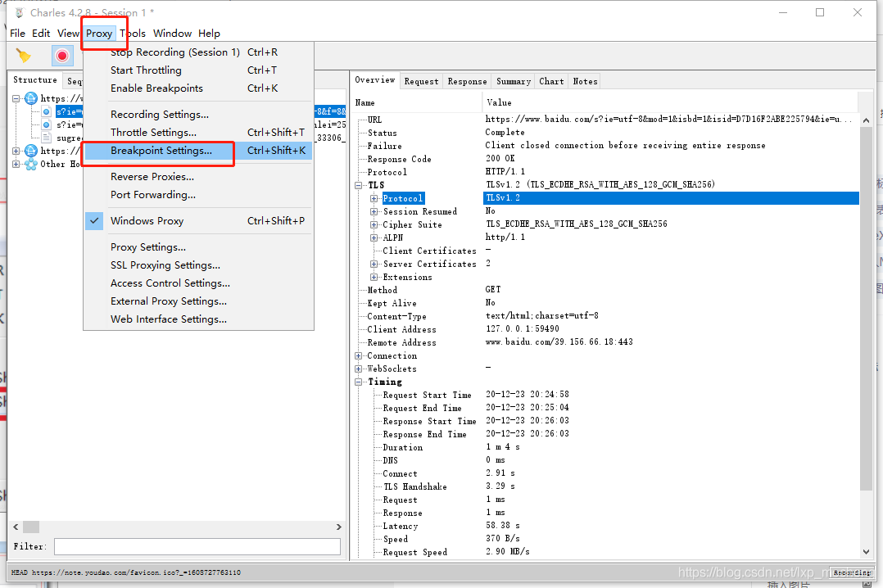Click the HEAD favicon.ico status bar text

[126, 572]
